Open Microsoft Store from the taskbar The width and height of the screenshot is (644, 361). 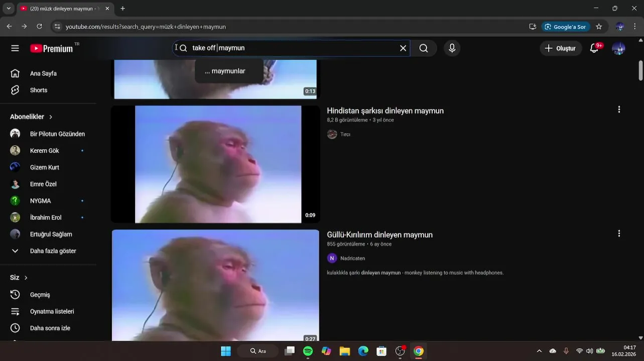pyautogui.click(x=381, y=351)
